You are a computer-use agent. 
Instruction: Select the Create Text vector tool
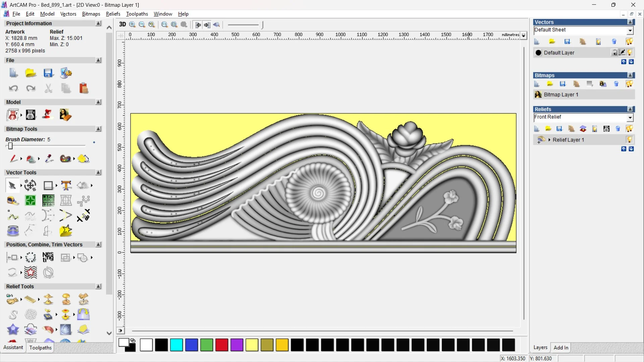(x=66, y=185)
